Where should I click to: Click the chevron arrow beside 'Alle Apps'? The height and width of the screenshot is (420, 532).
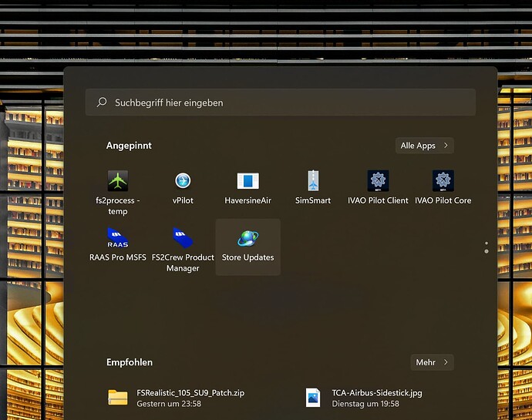pyautogui.click(x=445, y=146)
